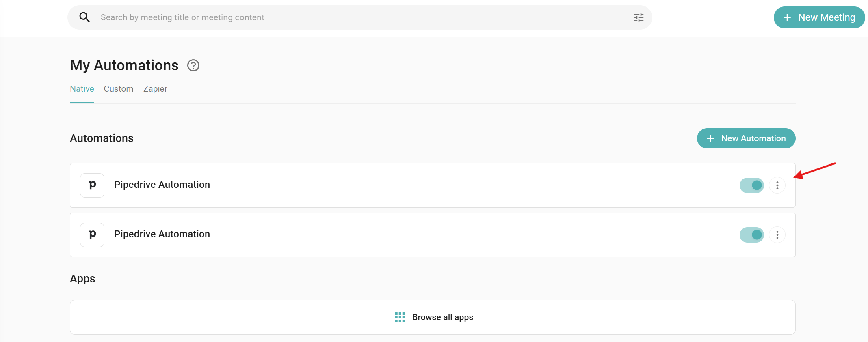
Task: Select the Native tab
Action: click(x=82, y=89)
